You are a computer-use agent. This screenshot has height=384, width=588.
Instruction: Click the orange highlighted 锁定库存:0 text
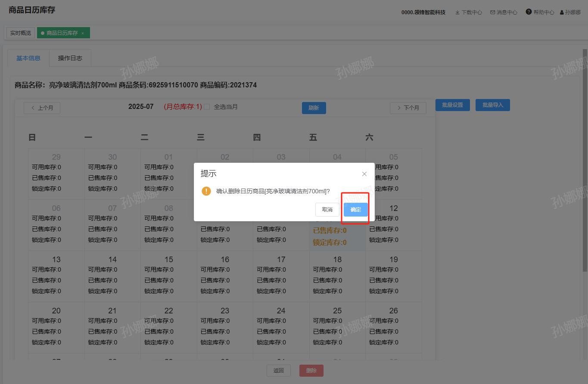pos(330,242)
